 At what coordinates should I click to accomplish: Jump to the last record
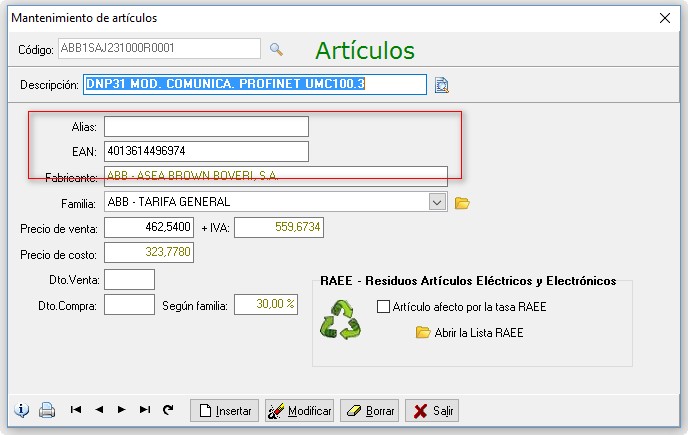coord(145,410)
